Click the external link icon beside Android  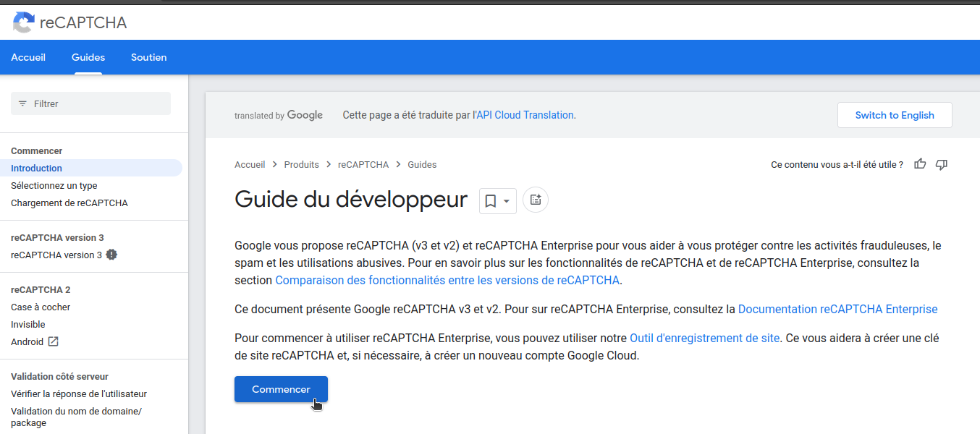tap(53, 341)
